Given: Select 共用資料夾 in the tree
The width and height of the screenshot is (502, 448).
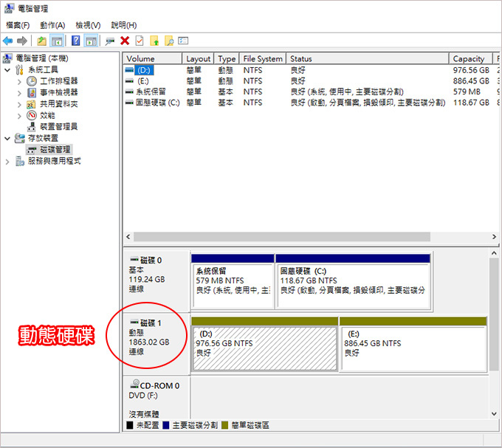Looking at the screenshot, I should 59,104.
